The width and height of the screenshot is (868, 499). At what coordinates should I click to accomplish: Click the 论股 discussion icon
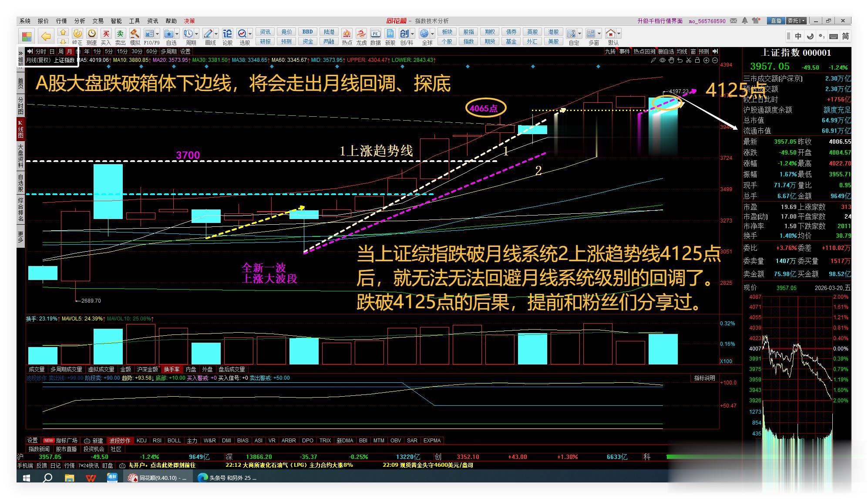coord(227,34)
